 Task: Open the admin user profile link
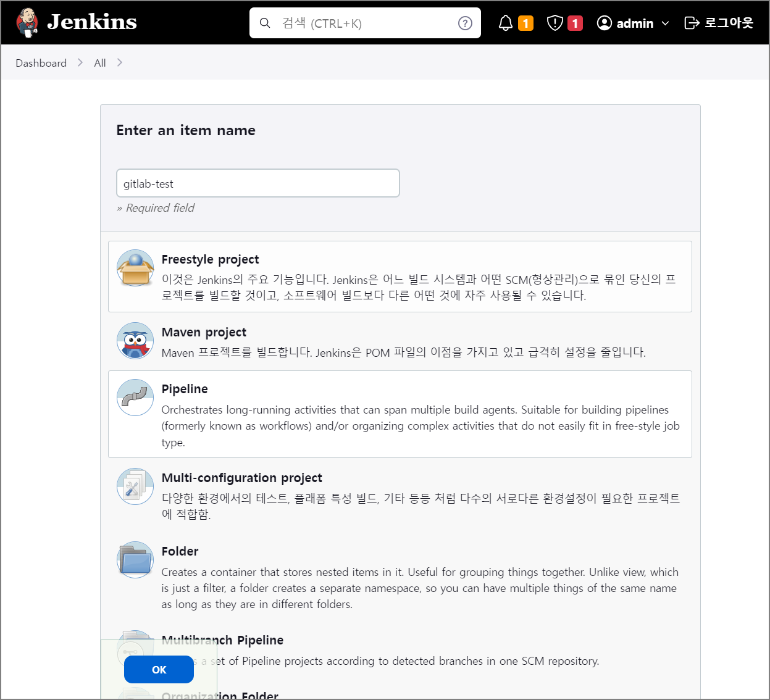(635, 23)
